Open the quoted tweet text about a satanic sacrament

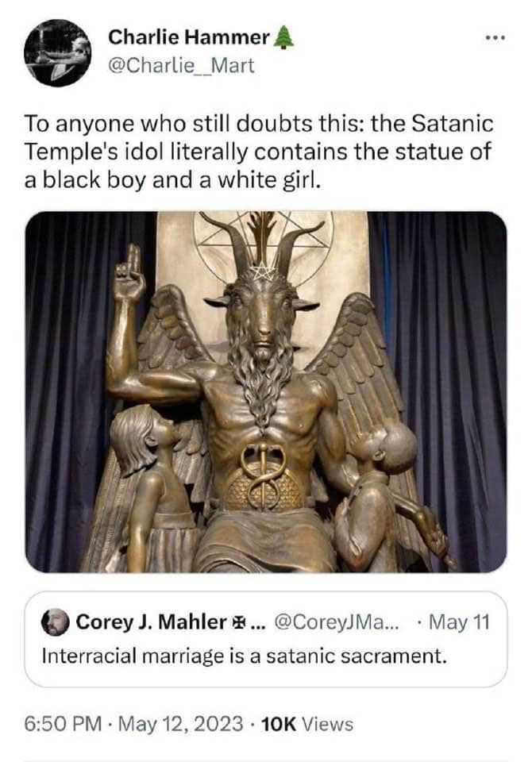(244, 656)
